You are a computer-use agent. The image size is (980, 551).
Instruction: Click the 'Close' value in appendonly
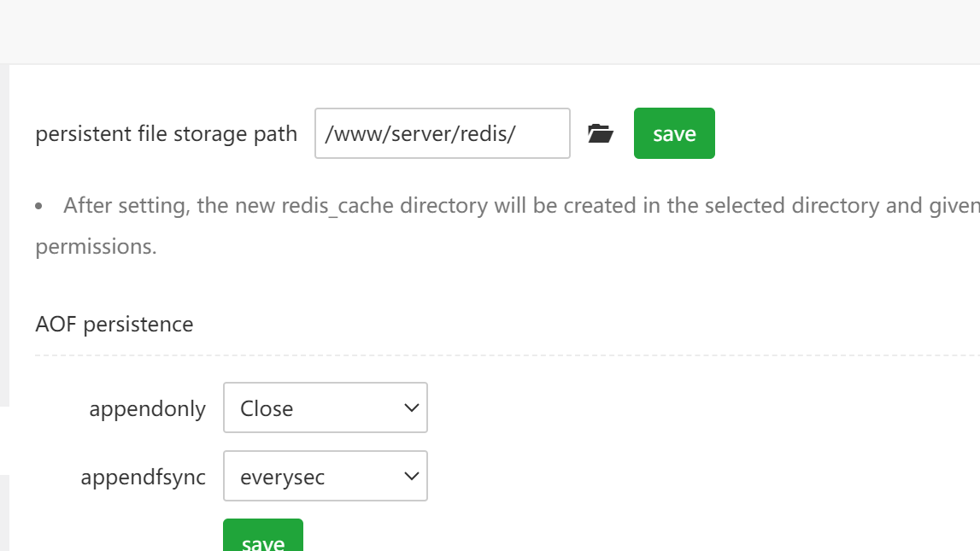click(x=267, y=409)
